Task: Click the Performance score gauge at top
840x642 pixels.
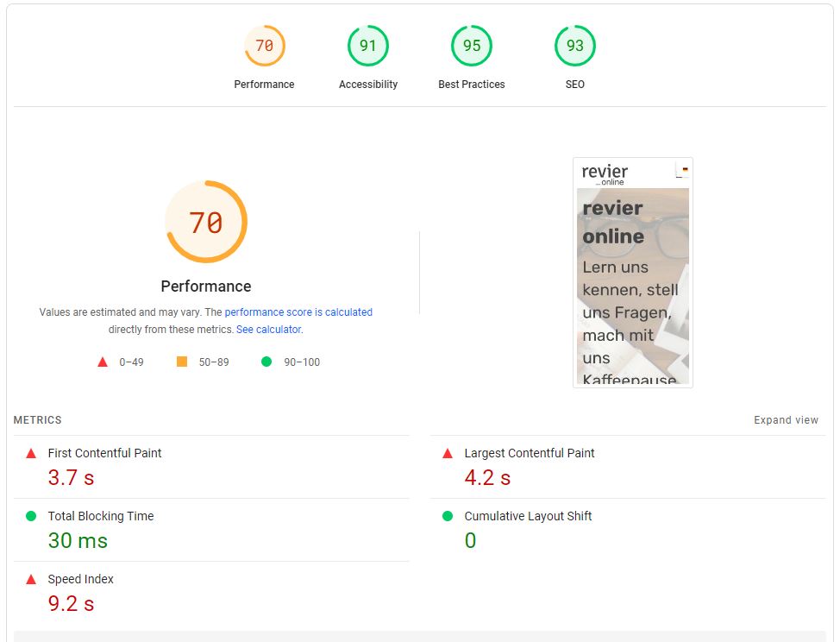Action: point(265,46)
